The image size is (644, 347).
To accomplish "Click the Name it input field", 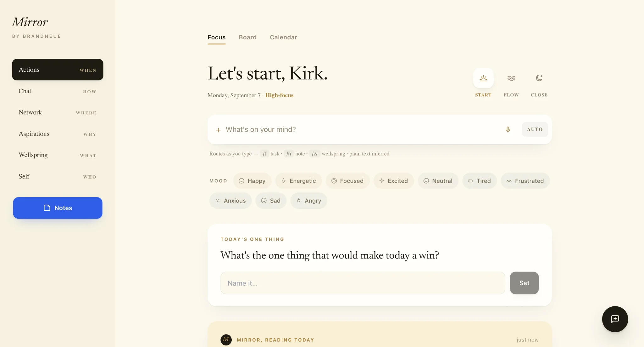I will (363, 283).
